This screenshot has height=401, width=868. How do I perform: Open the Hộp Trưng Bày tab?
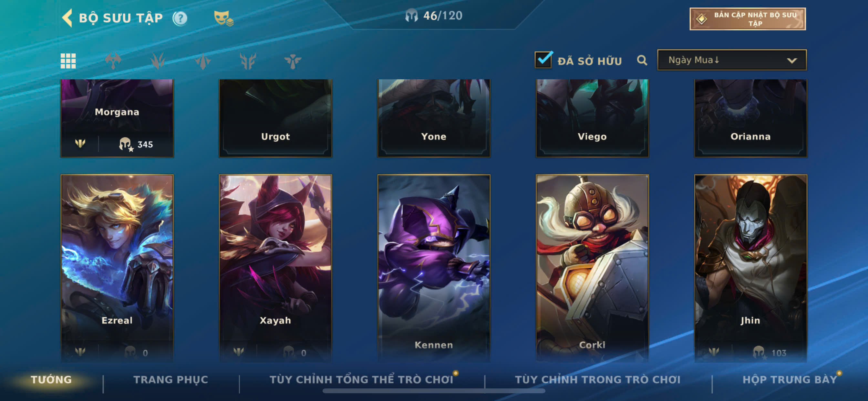[790, 379]
